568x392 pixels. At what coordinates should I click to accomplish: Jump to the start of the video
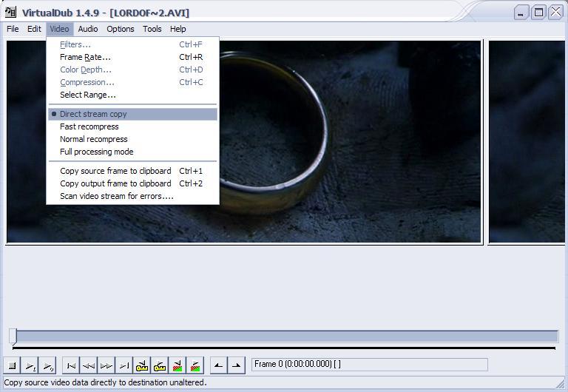(x=71, y=365)
